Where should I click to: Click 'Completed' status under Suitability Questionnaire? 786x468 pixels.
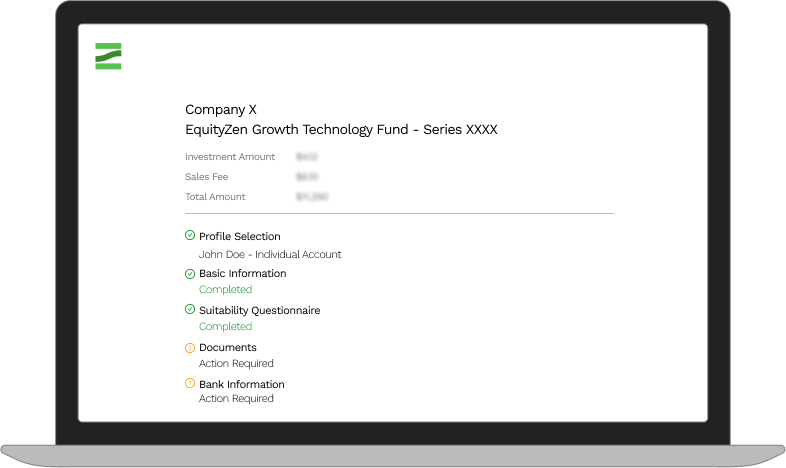coord(226,327)
